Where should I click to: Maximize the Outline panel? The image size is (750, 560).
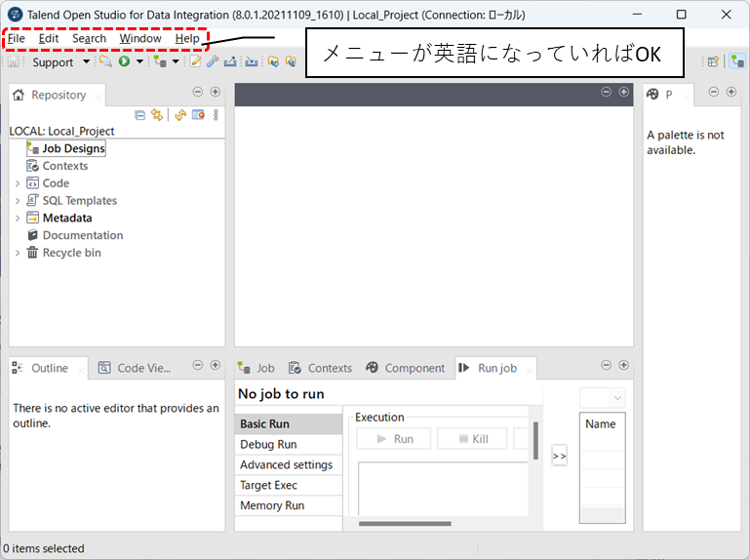[216, 365]
